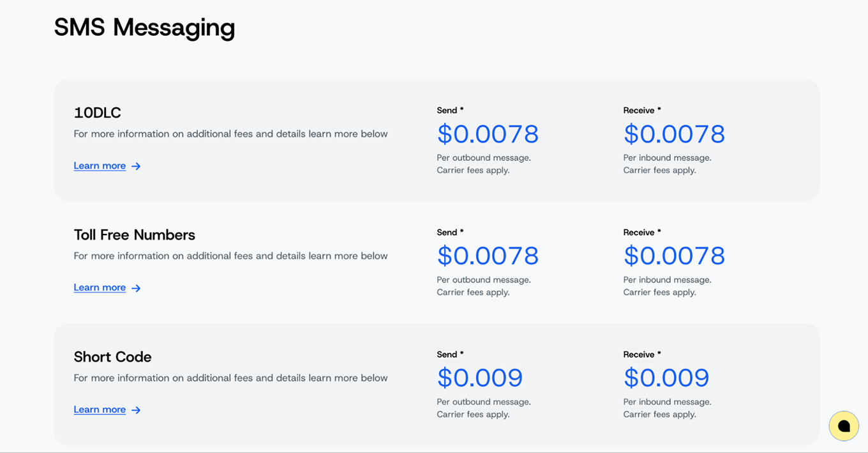Click the Short Code Send price $0.009
Screen dimensions: 868x453
point(480,378)
